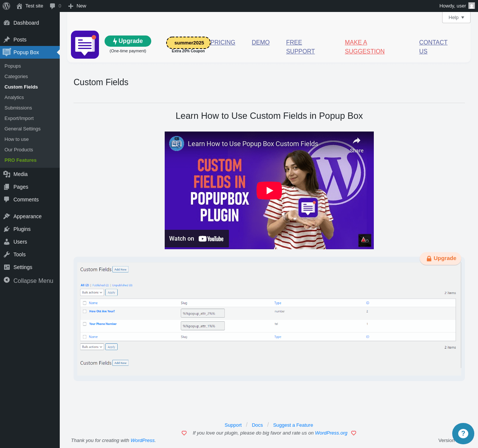Check the How Old Are You row
The width and height of the screenshot is (478, 448).
coord(85,311)
